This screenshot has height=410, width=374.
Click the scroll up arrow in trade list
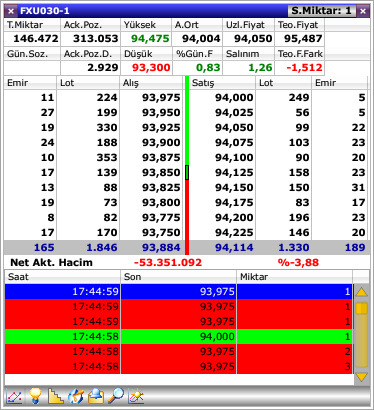tap(362, 293)
